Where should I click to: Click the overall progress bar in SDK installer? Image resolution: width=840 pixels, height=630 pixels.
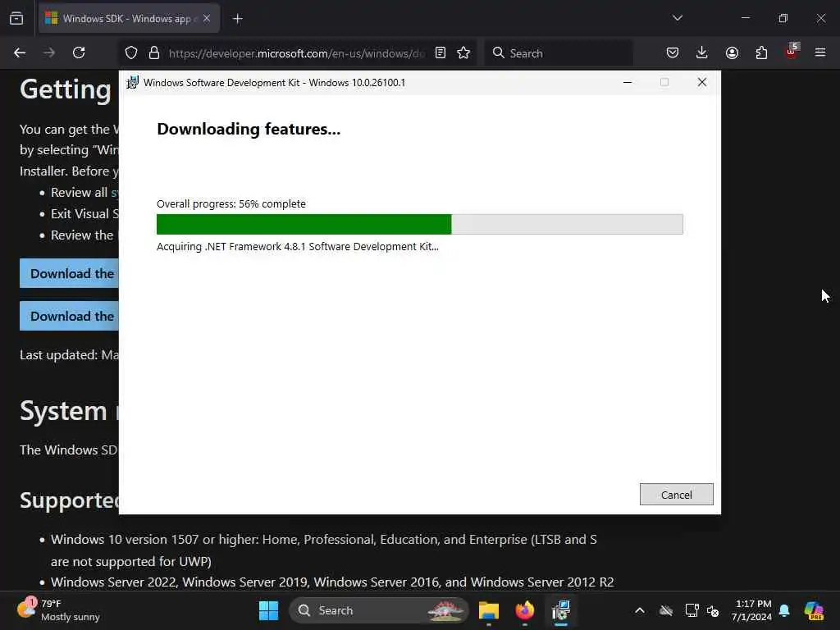tap(419, 224)
